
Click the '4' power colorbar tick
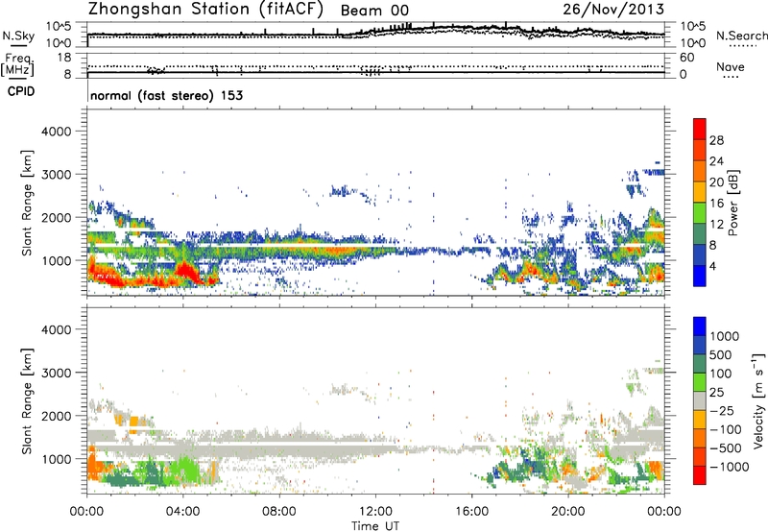(712, 266)
